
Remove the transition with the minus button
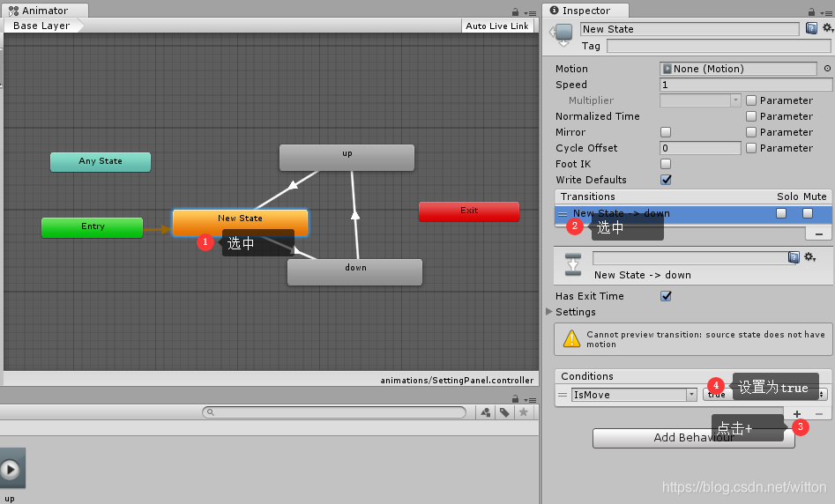(x=818, y=233)
